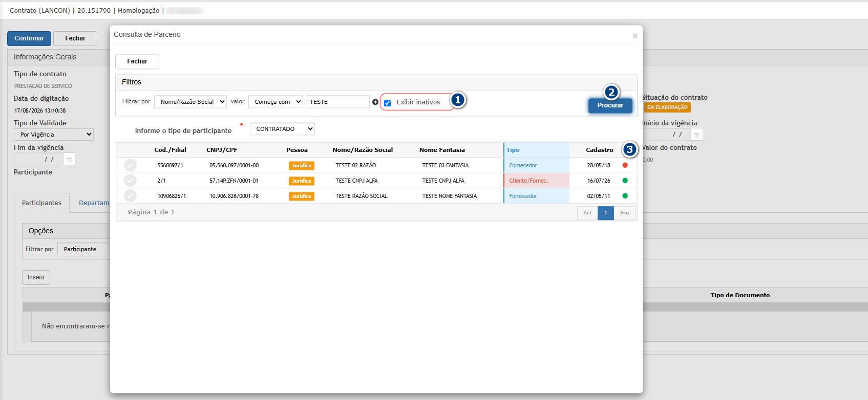Click the EM ELABORAÇÃO contract status badge
Screen dimensions: 868x400
pos(667,107)
